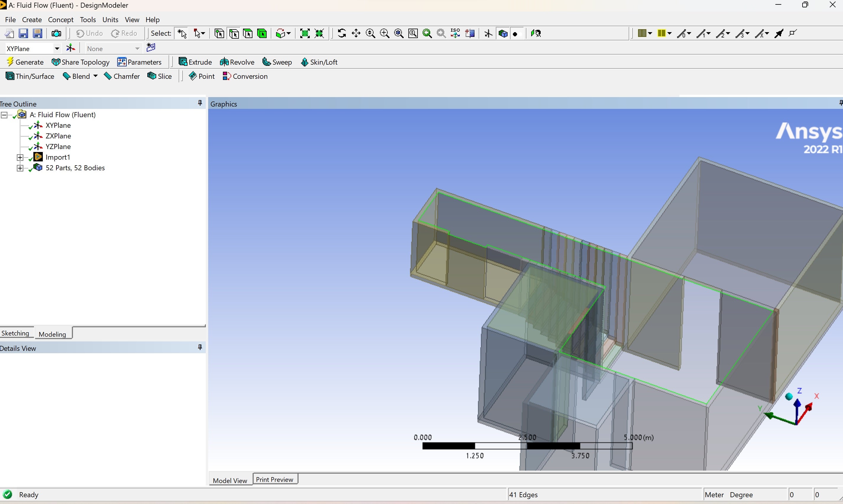Image resolution: width=843 pixels, height=504 pixels.
Task: Open the Concept menu
Action: tap(61, 20)
